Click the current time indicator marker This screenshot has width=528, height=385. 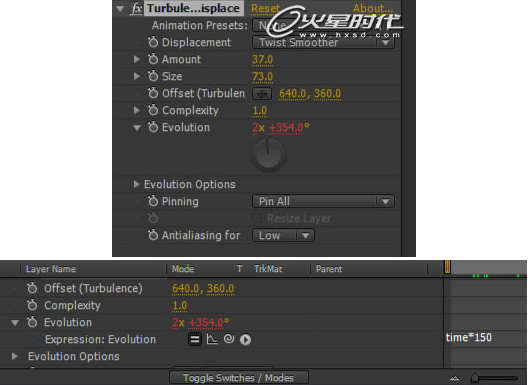[447, 267]
